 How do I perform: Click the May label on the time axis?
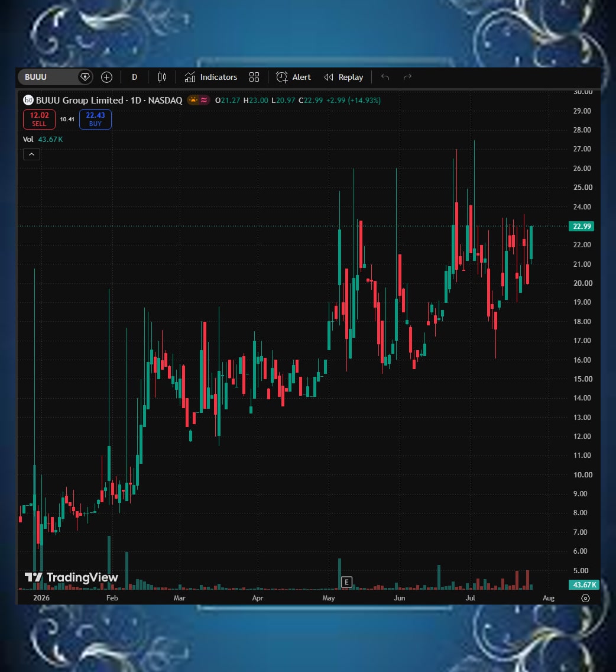point(329,598)
